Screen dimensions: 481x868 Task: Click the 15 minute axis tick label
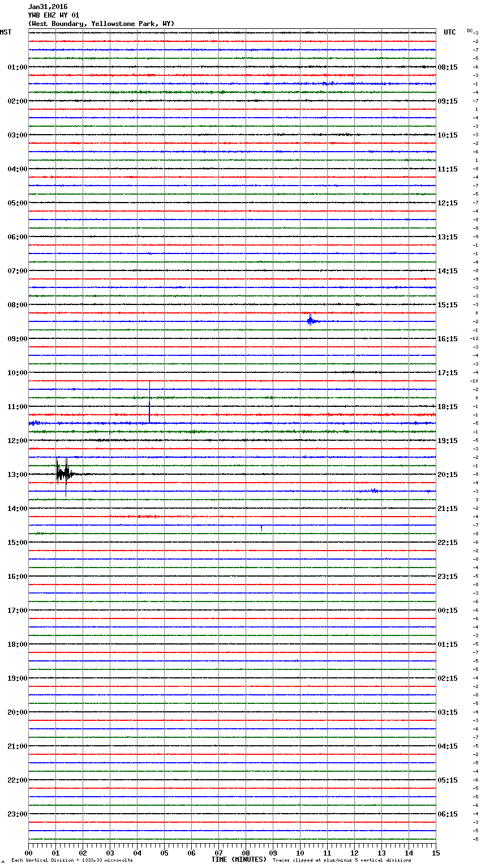point(436,853)
